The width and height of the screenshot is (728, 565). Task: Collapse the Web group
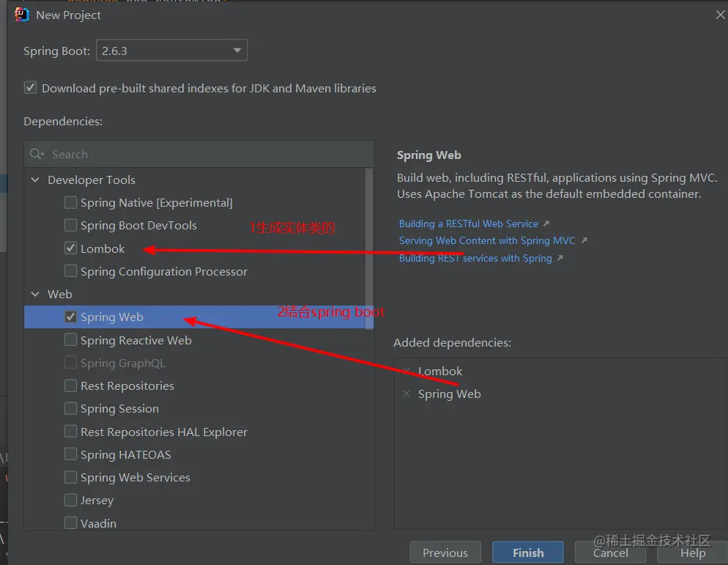click(x=35, y=294)
